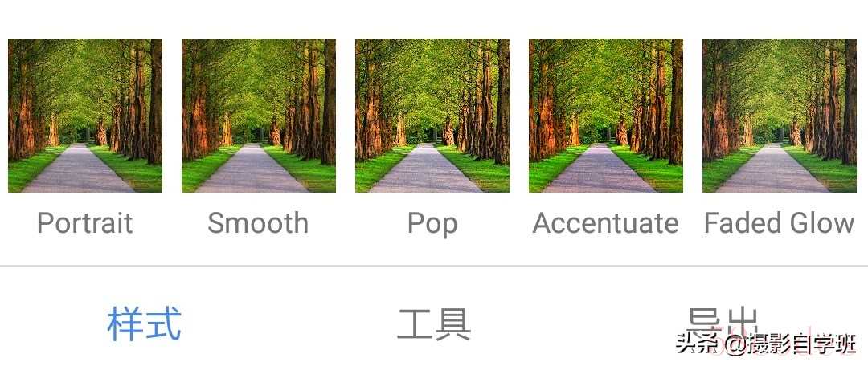Click the Portrait text label
The image size is (868, 366).
[x=84, y=223]
